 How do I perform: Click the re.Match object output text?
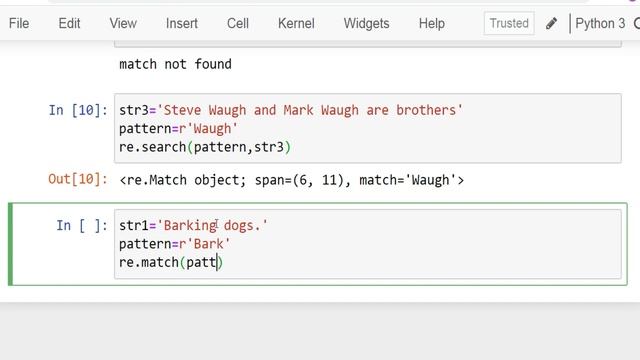pyautogui.click(x=291, y=180)
